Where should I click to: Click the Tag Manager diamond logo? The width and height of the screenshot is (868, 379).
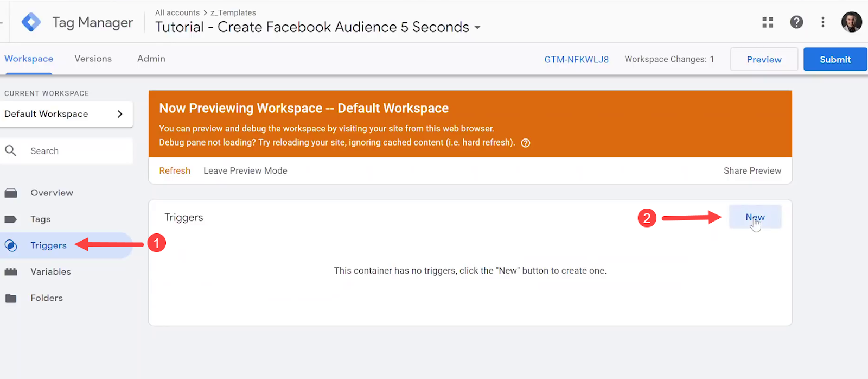coord(31,22)
